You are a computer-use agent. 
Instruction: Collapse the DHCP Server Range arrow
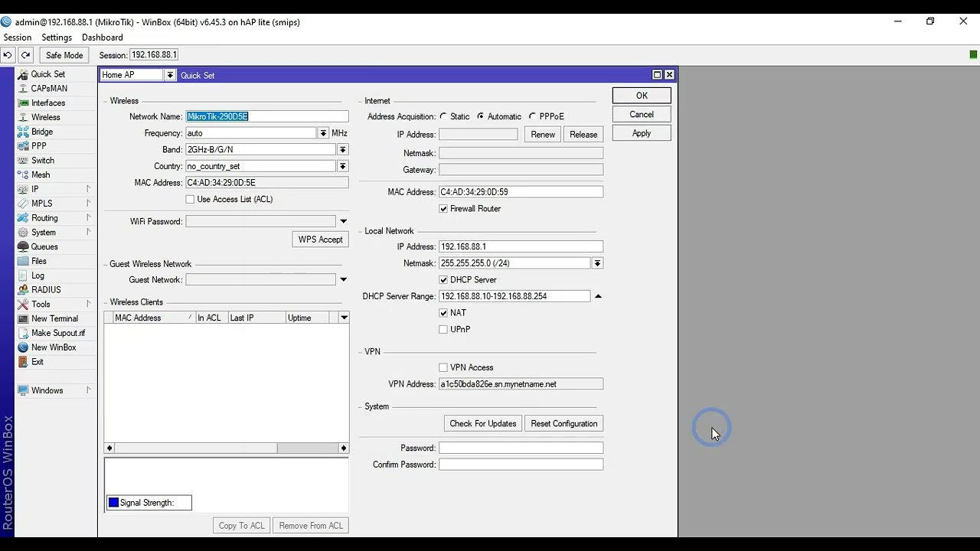598,296
